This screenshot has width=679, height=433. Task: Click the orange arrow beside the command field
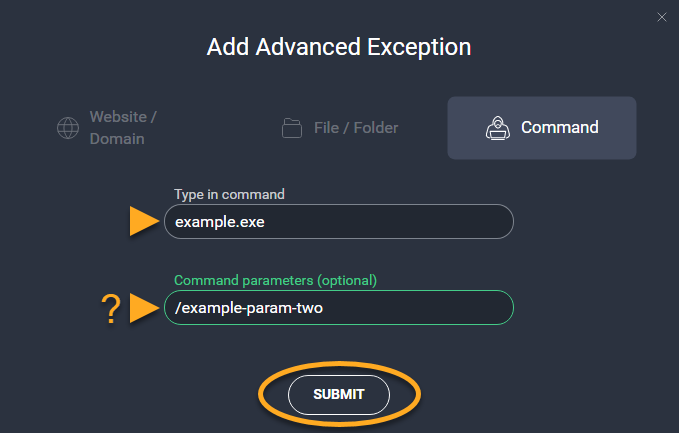[145, 222]
